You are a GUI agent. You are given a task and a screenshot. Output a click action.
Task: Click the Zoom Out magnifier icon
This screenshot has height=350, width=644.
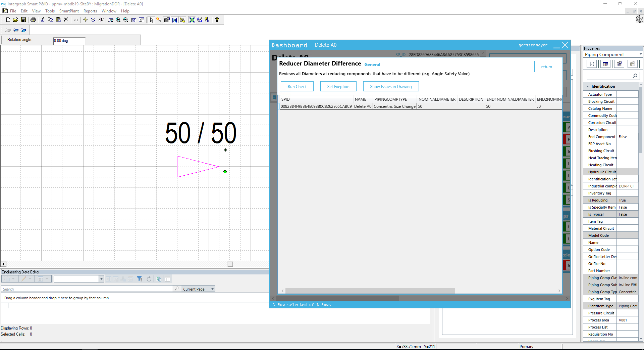coord(126,20)
